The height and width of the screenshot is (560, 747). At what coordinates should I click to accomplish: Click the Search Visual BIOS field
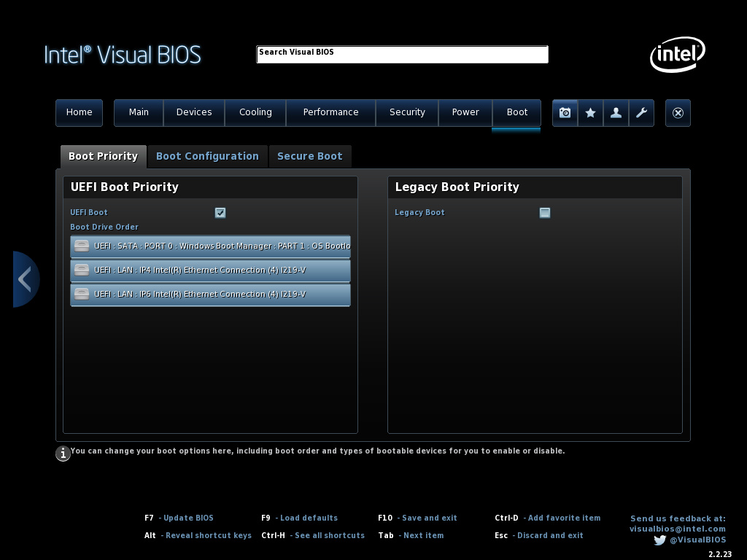(402, 54)
